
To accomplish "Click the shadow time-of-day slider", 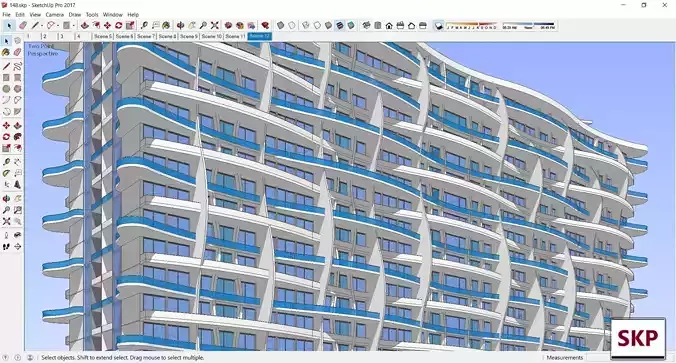I will point(529,25).
